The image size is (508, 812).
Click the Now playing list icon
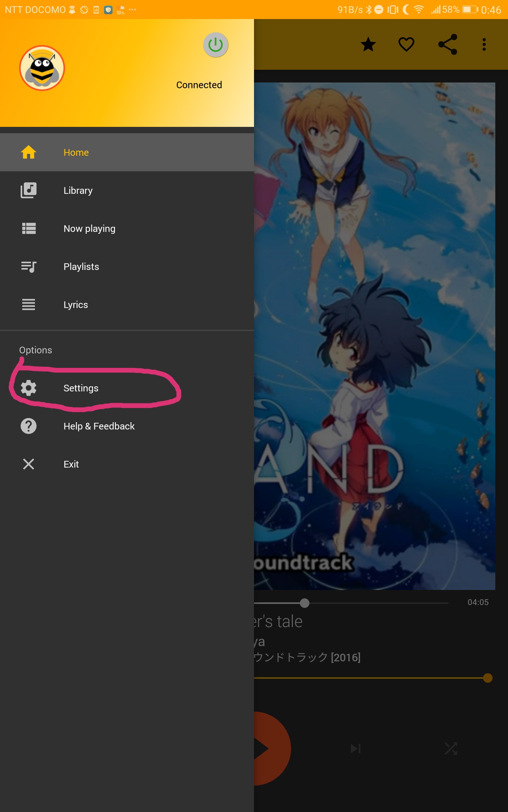pyautogui.click(x=29, y=228)
